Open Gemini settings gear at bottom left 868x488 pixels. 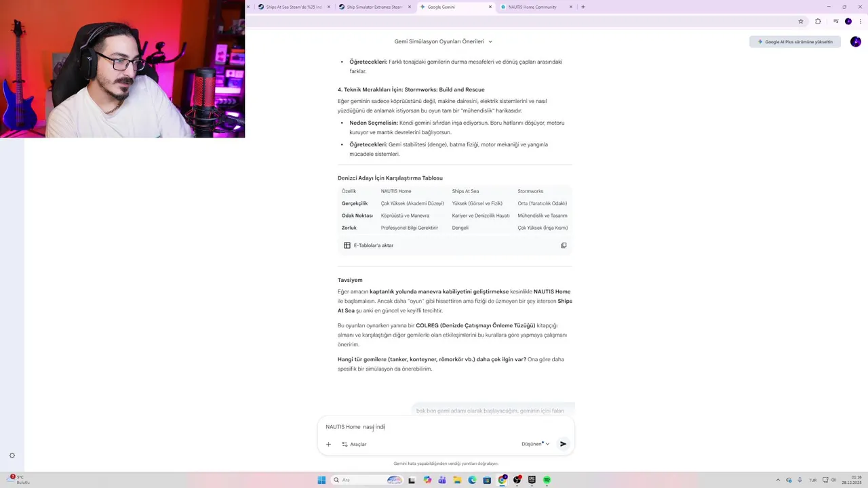click(x=12, y=455)
